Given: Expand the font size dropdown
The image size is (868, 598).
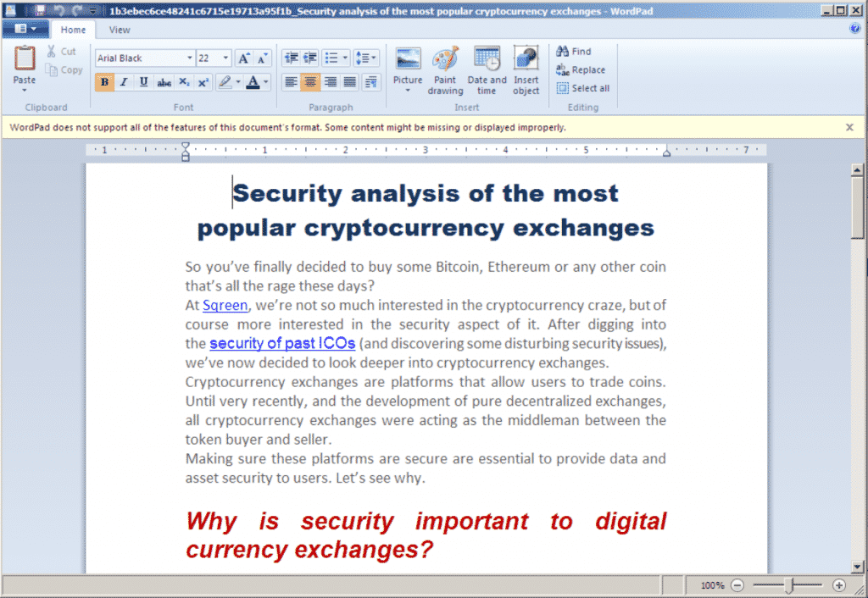Looking at the screenshot, I should point(225,58).
